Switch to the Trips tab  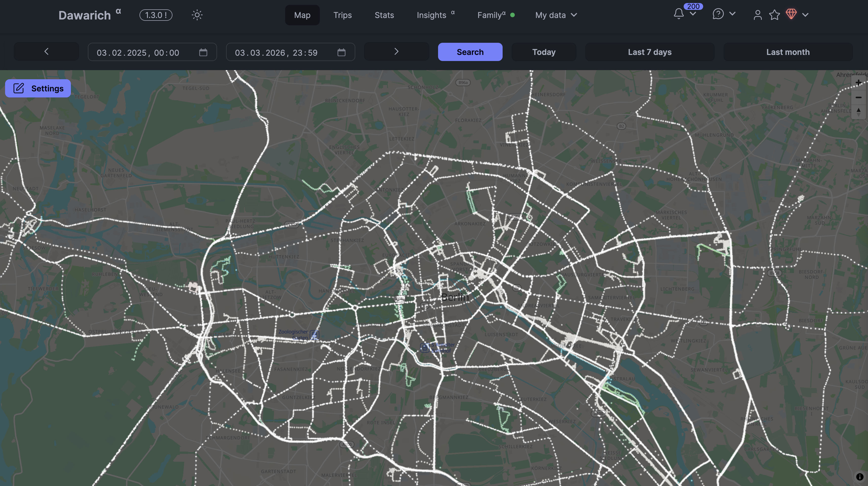[x=342, y=15]
